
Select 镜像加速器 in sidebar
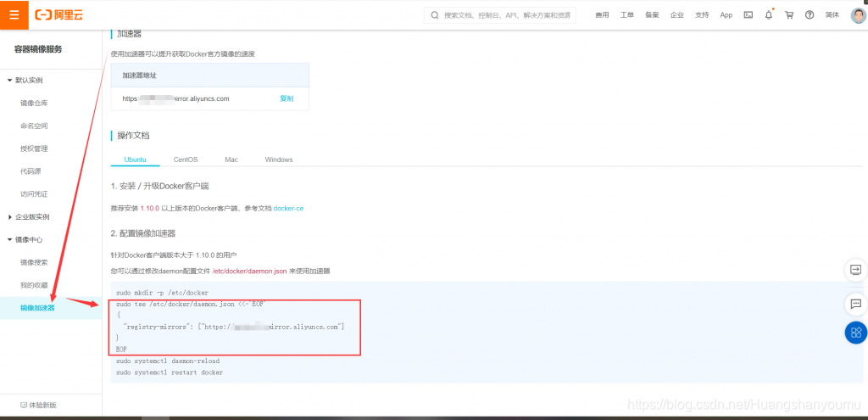37,307
